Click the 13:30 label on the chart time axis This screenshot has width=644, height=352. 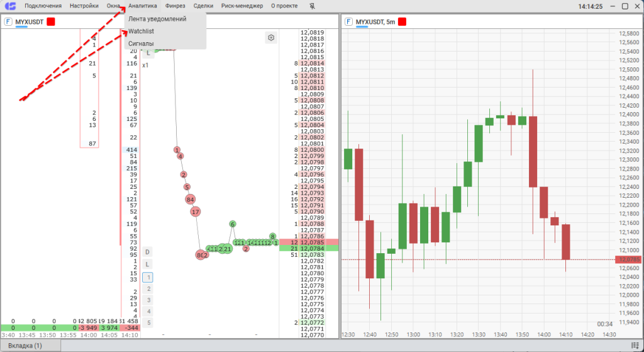(479, 335)
